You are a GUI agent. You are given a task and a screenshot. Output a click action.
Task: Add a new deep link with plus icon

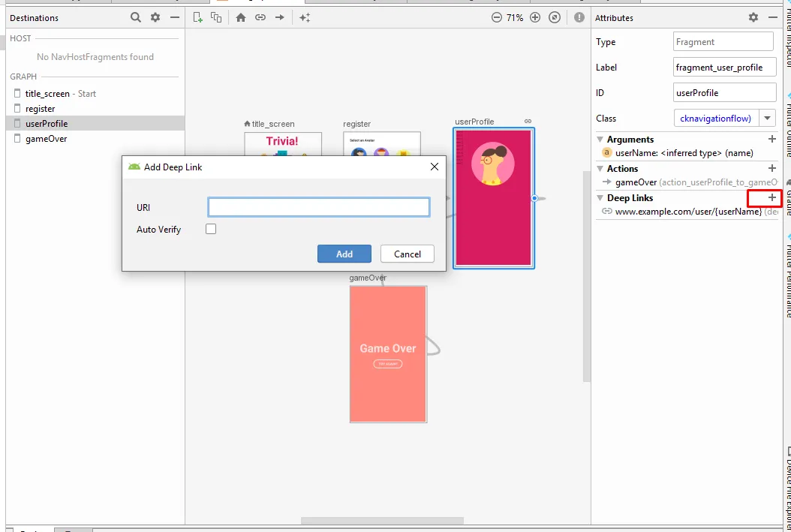tap(772, 197)
